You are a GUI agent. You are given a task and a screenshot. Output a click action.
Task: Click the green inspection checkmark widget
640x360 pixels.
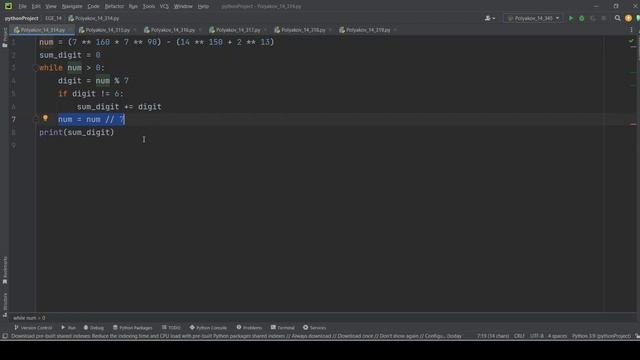coord(631,41)
